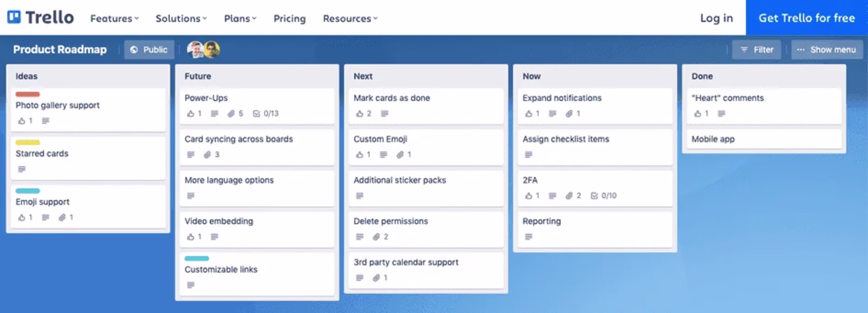Click the Show menu button
Viewport: 868px width, 313px height.
[x=826, y=50]
